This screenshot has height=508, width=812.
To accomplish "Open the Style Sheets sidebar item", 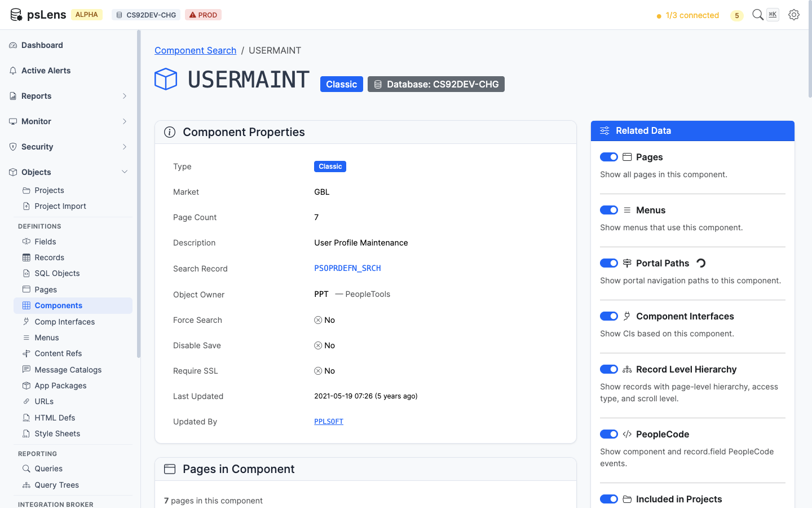I will pyautogui.click(x=73, y=433).
